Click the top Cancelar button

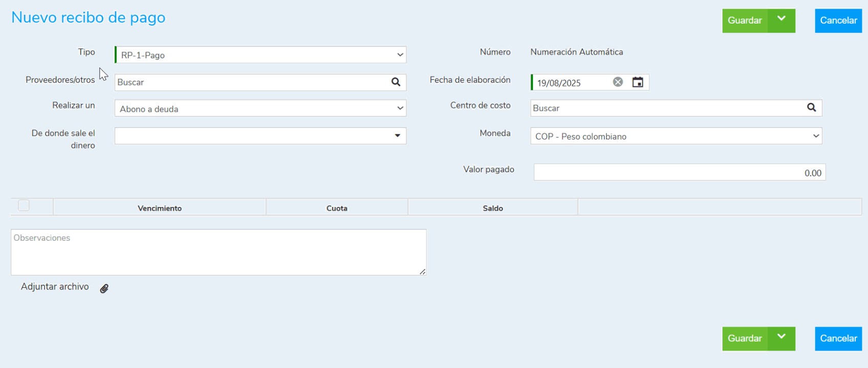click(x=838, y=20)
